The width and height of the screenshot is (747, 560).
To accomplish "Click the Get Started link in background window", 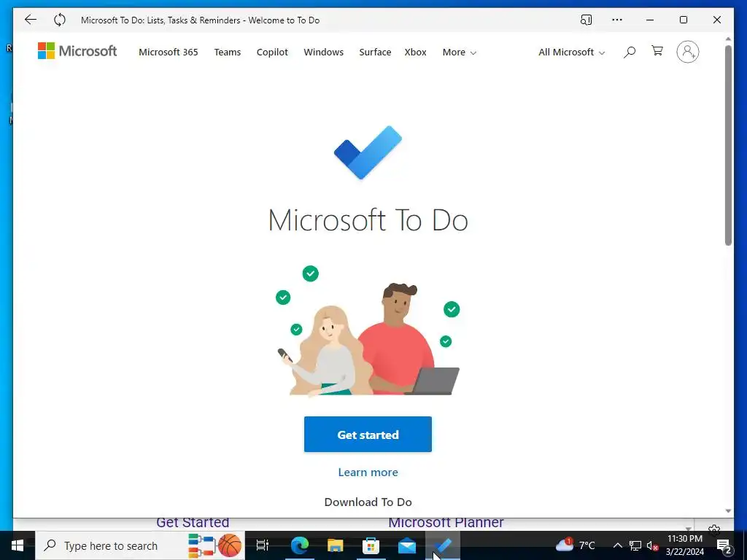I will [x=193, y=522].
